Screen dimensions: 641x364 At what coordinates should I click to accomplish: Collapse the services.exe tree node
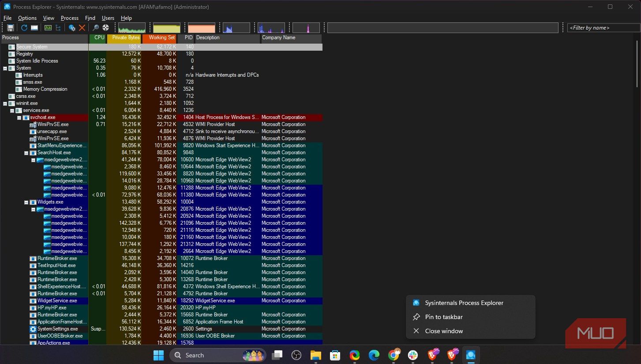point(12,110)
